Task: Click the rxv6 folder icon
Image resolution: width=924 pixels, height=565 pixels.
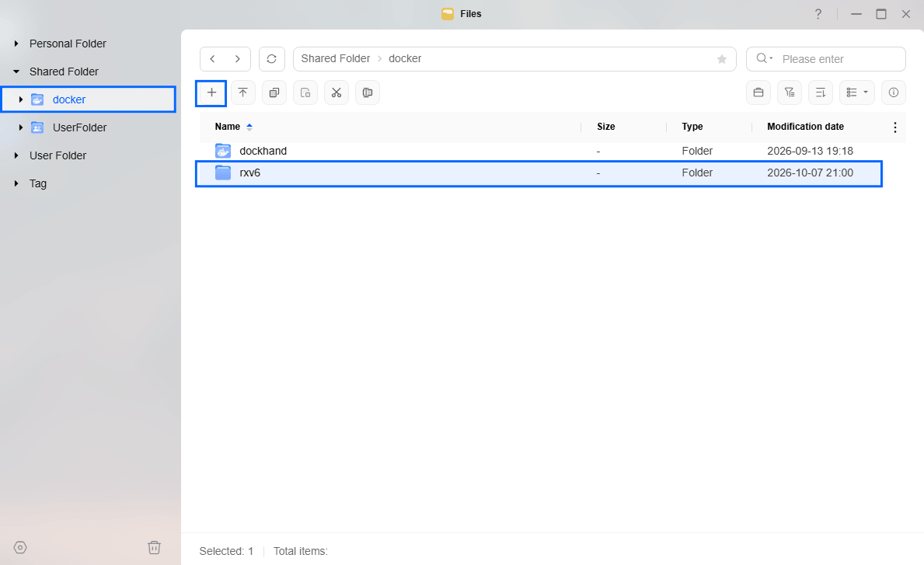Action: click(223, 173)
